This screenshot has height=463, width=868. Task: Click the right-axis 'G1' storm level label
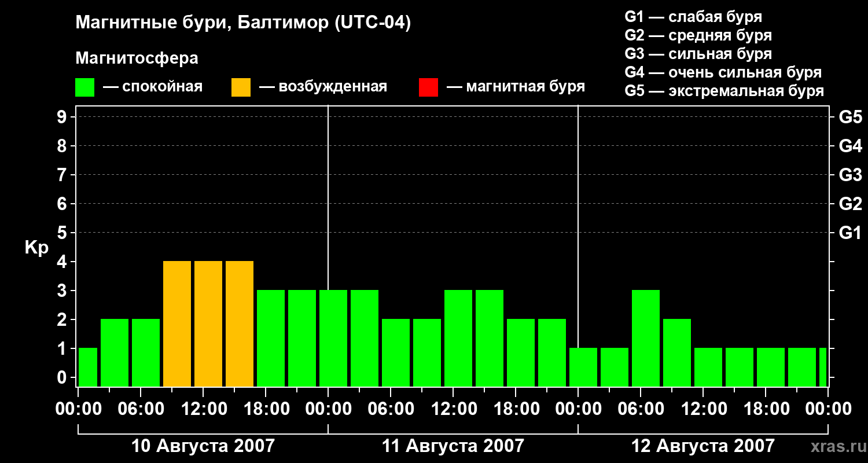[x=850, y=233]
